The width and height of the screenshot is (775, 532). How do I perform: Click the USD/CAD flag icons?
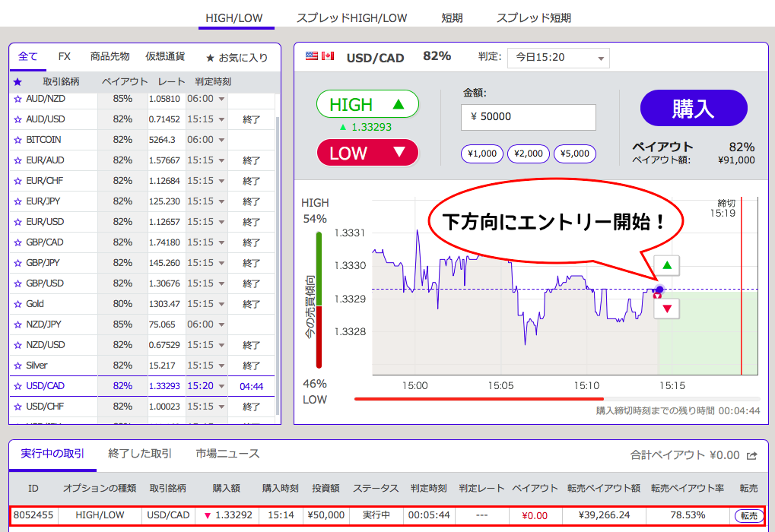point(319,56)
